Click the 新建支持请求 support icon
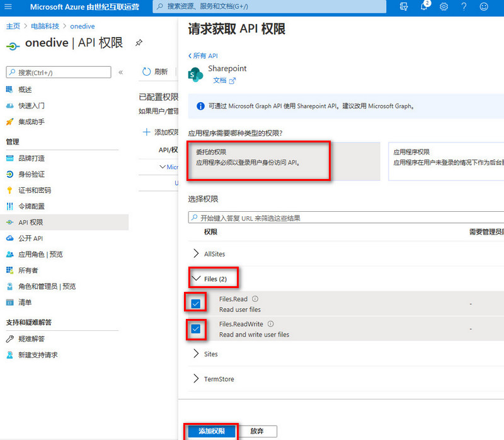 (x=9, y=355)
